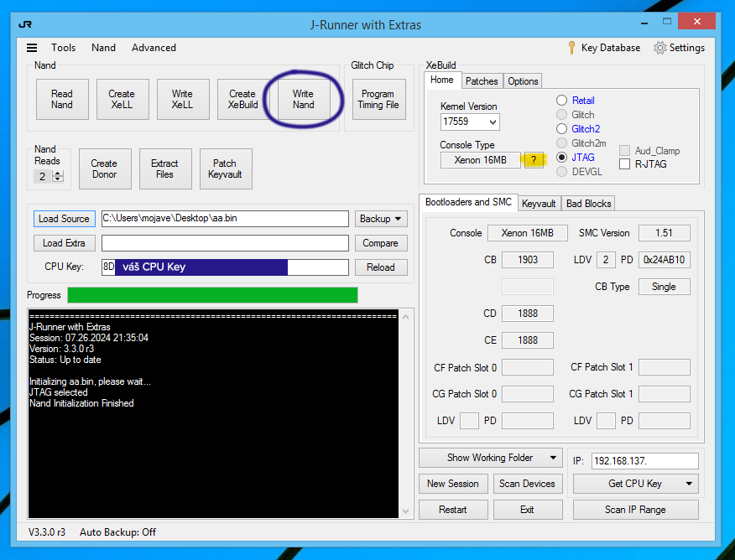Click the Exit button
The image size is (735, 560).
pyautogui.click(x=528, y=510)
